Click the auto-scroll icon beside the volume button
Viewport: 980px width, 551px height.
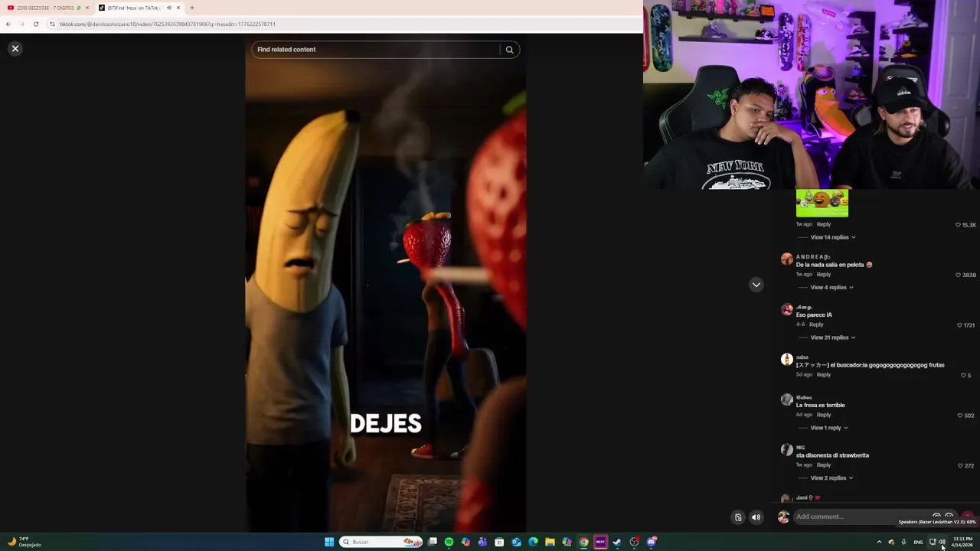pos(738,517)
